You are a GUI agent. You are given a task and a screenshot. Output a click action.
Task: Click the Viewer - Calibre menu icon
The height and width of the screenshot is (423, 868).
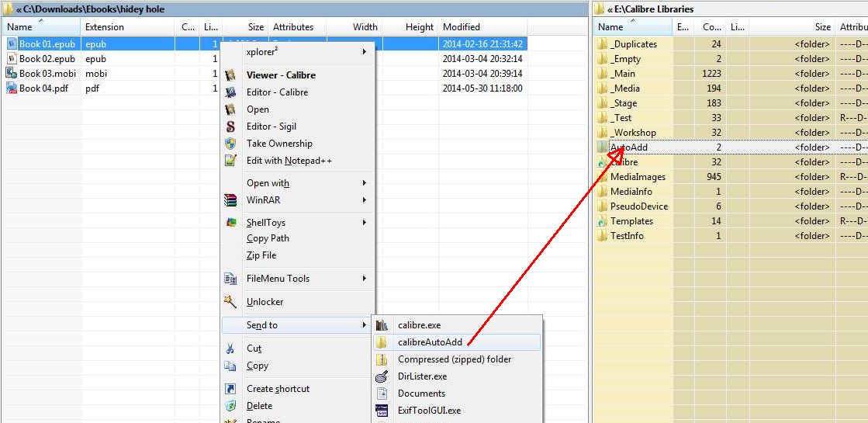click(231, 75)
